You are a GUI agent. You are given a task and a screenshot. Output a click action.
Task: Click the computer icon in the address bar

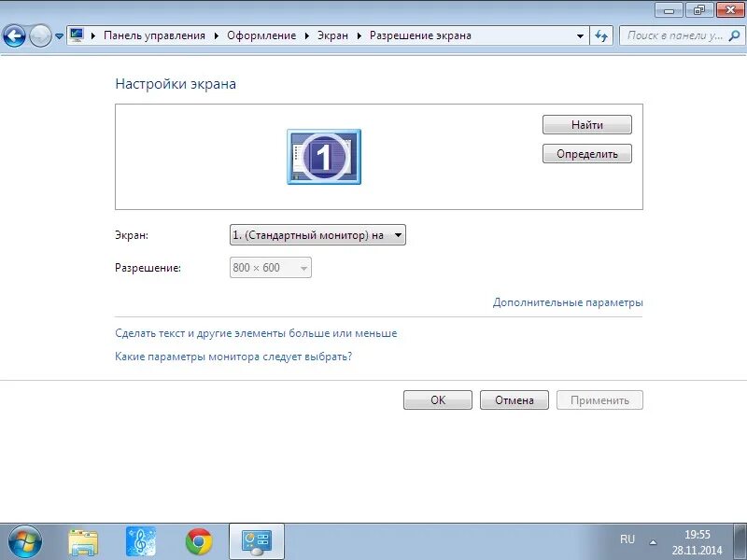77,35
